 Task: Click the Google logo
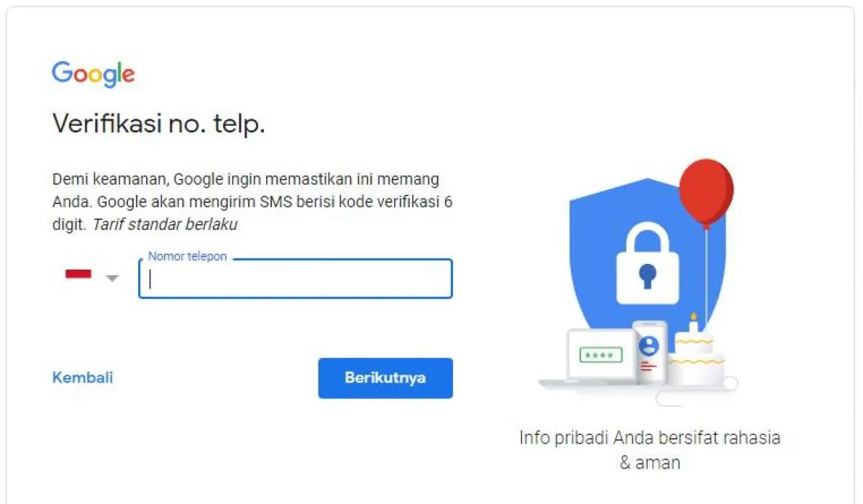click(x=93, y=73)
